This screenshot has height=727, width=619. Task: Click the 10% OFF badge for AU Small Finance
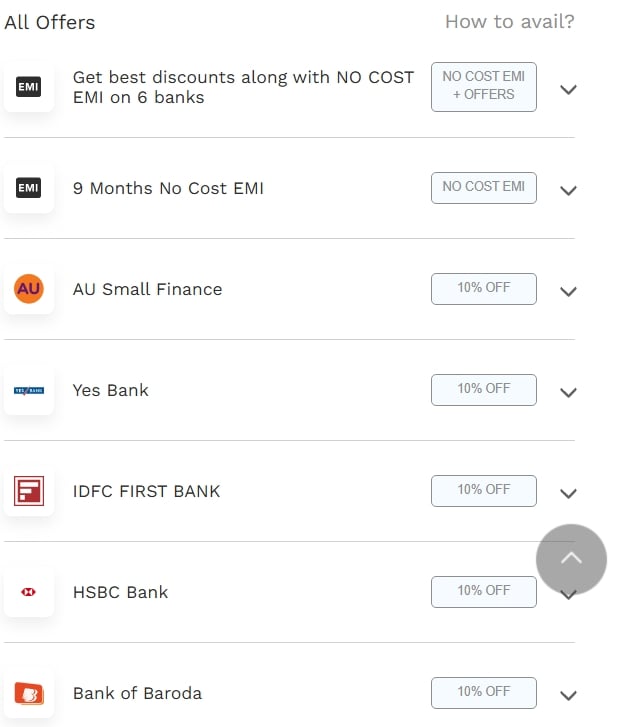click(x=484, y=288)
